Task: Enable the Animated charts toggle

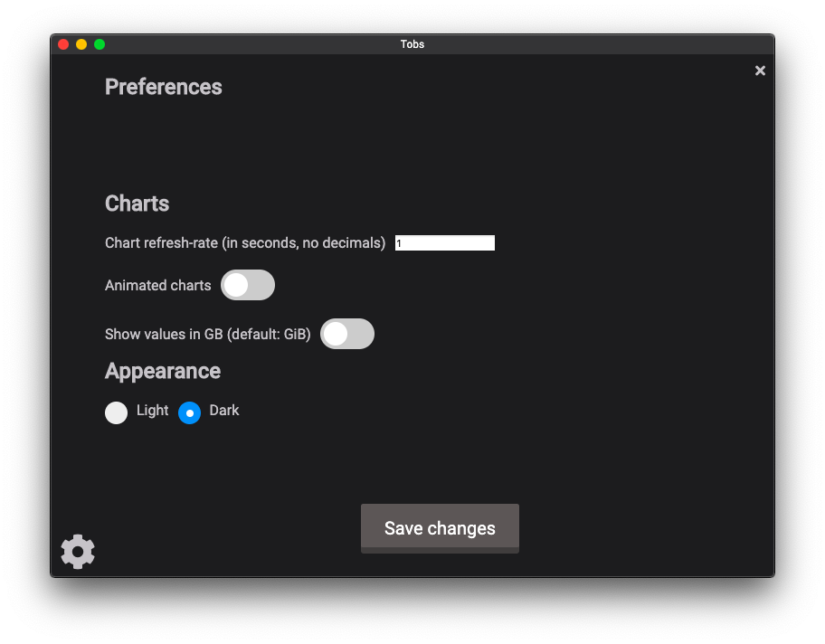Action: coord(248,285)
